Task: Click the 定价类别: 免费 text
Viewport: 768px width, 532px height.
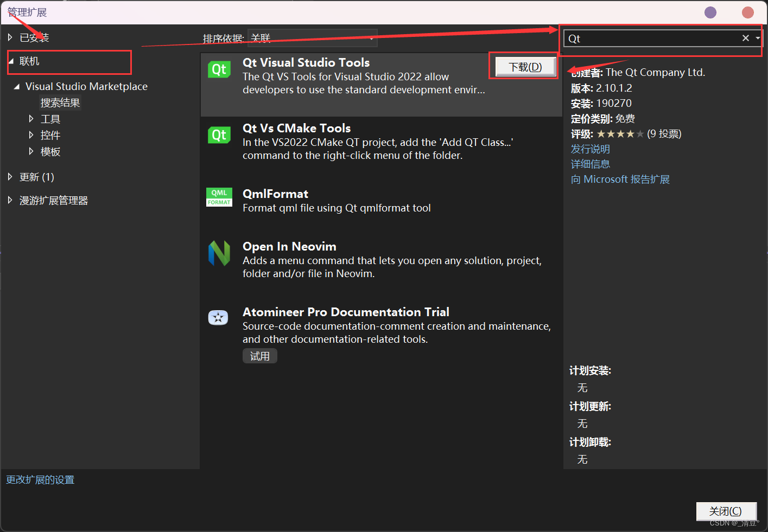Action: click(x=603, y=118)
